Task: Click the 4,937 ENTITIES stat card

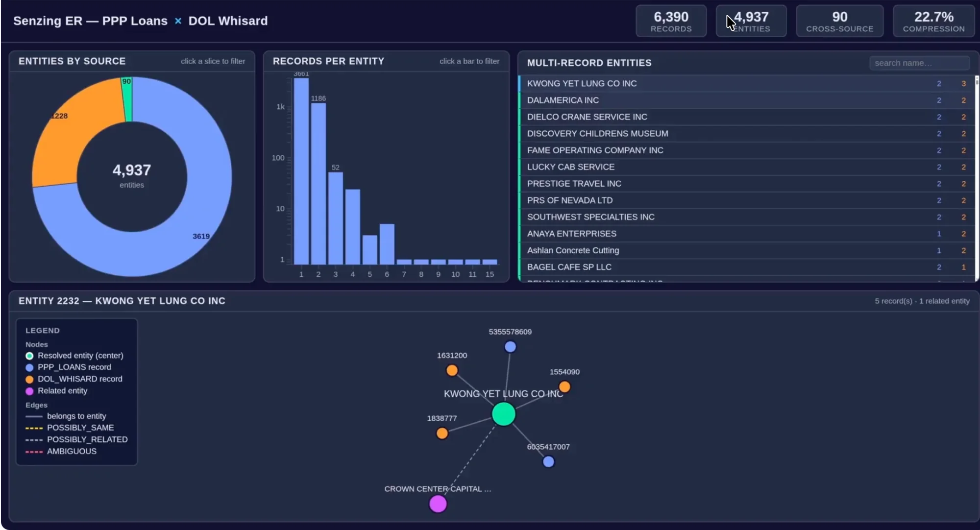Action: (751, 21)
